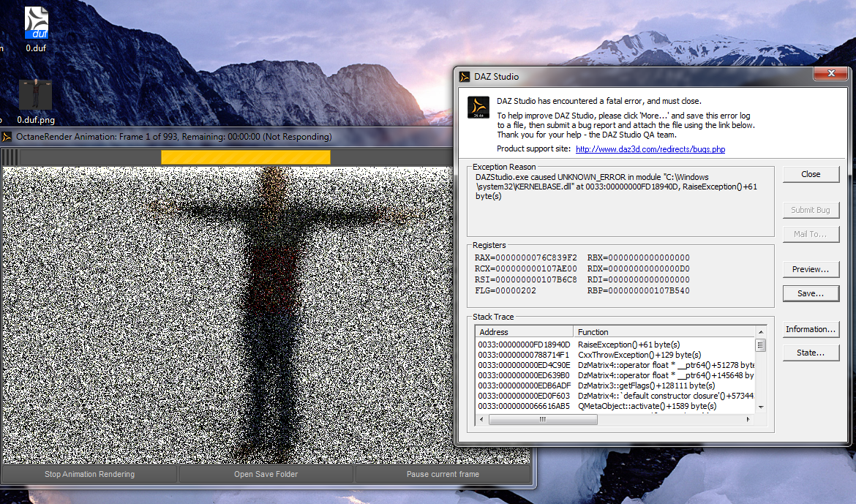Click the Address column header
856x504 pixels.
[524, 332]
